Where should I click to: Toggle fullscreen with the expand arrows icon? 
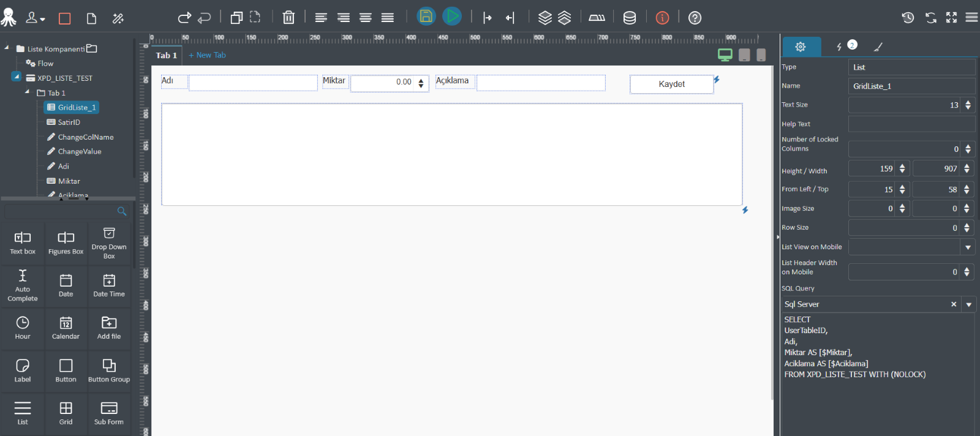click(951, 17)
